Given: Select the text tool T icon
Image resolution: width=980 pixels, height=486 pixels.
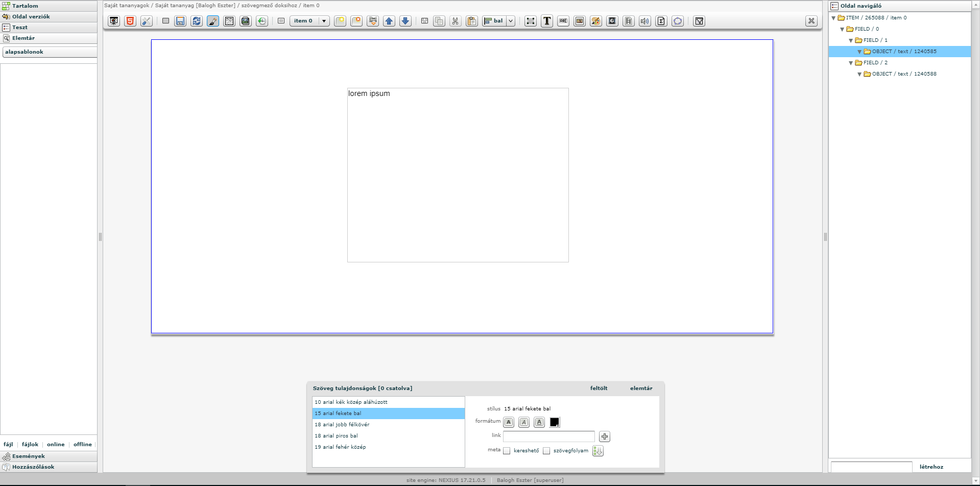Looking at the screenshot, I should click(x=547, y=21).
